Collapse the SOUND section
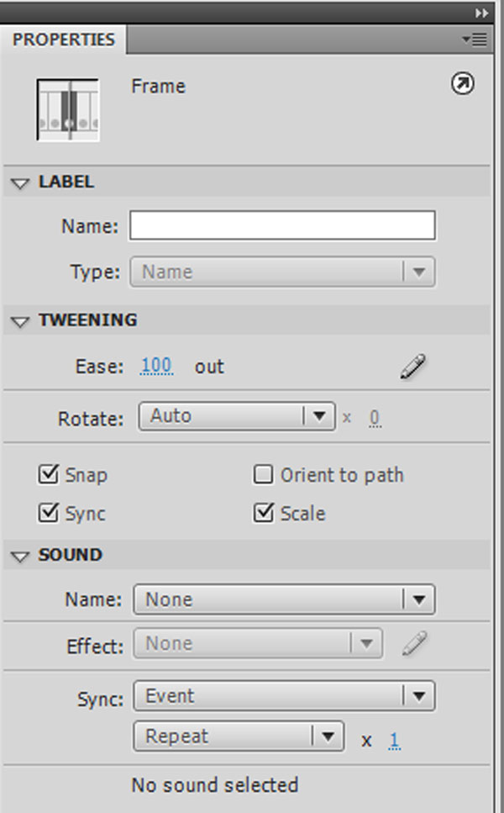This screenshot has height=813, width=504. tap(21, 556)
